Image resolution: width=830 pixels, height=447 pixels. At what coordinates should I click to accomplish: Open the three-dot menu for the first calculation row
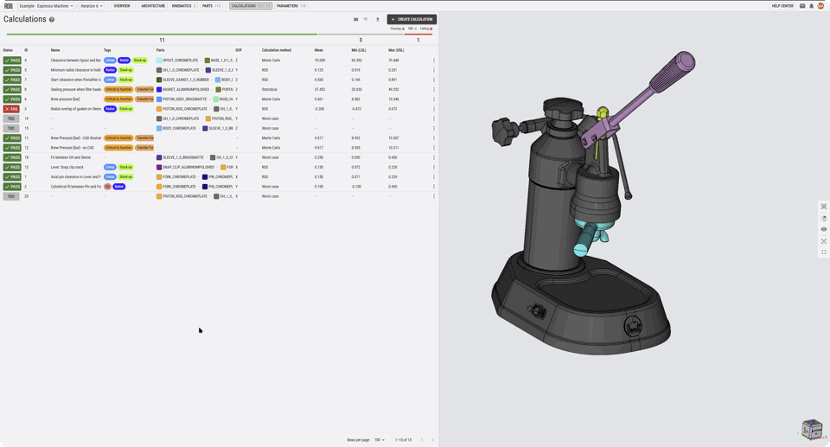[434, 60]
